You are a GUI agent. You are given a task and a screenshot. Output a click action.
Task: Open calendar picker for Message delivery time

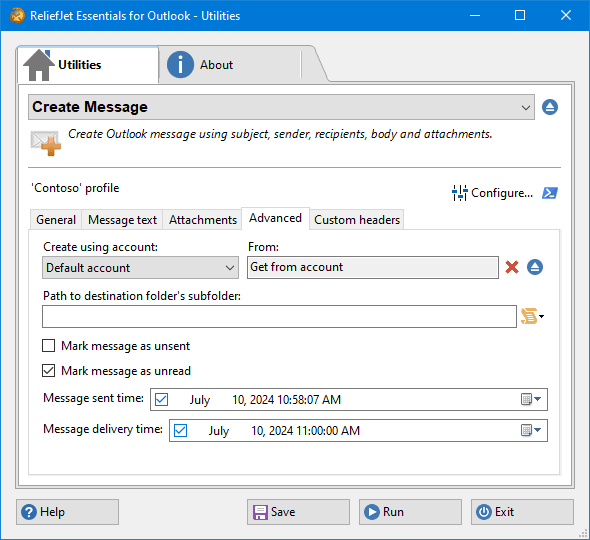click(x=531, y=430)
